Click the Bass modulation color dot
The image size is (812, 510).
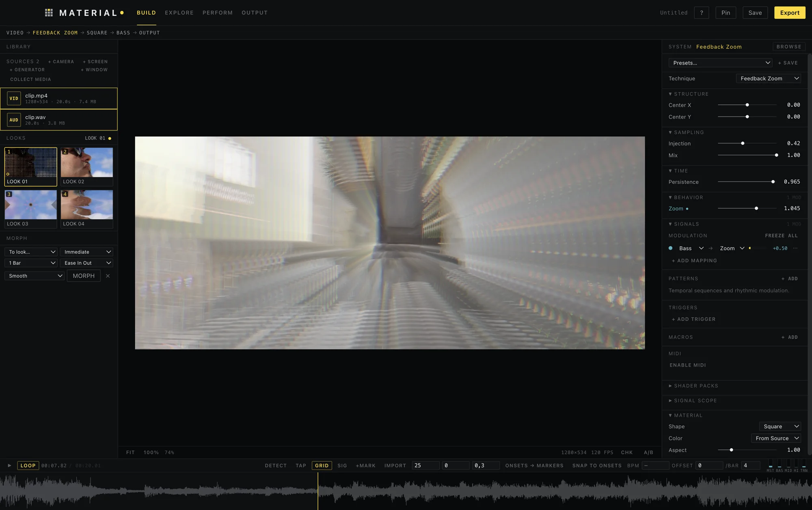(x=670, y=248)
